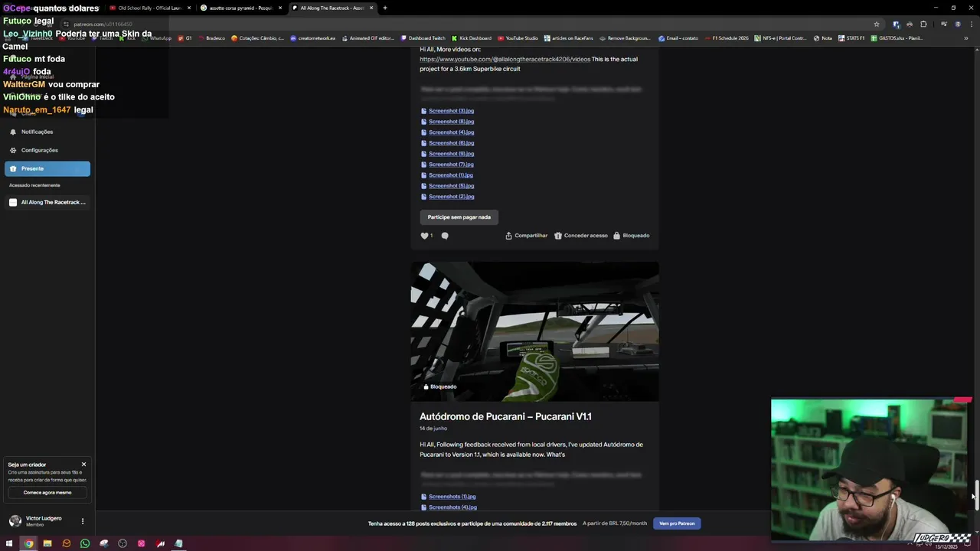
Task: Click Conceder acesso gift option
Action: coord(581,236)
